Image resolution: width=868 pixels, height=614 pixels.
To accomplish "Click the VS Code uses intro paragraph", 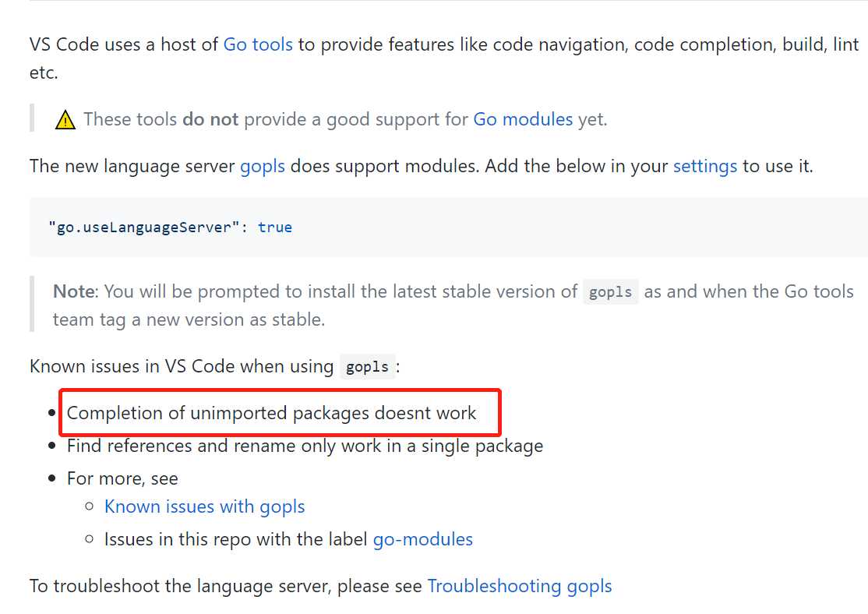I will coord(444,58).
